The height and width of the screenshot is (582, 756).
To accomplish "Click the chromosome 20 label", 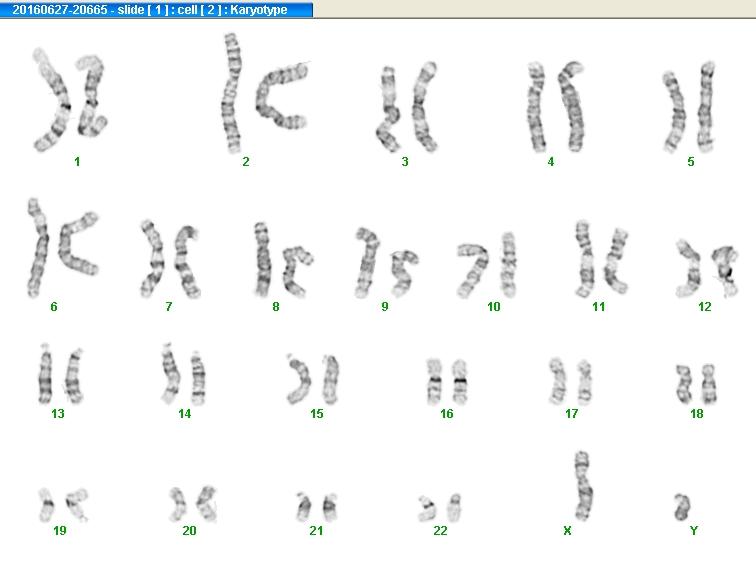I will [189, 531].
